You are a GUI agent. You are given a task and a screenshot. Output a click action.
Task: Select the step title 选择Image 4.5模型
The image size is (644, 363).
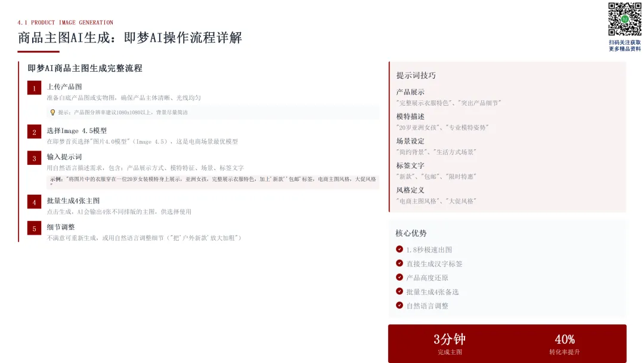[77, 131]
